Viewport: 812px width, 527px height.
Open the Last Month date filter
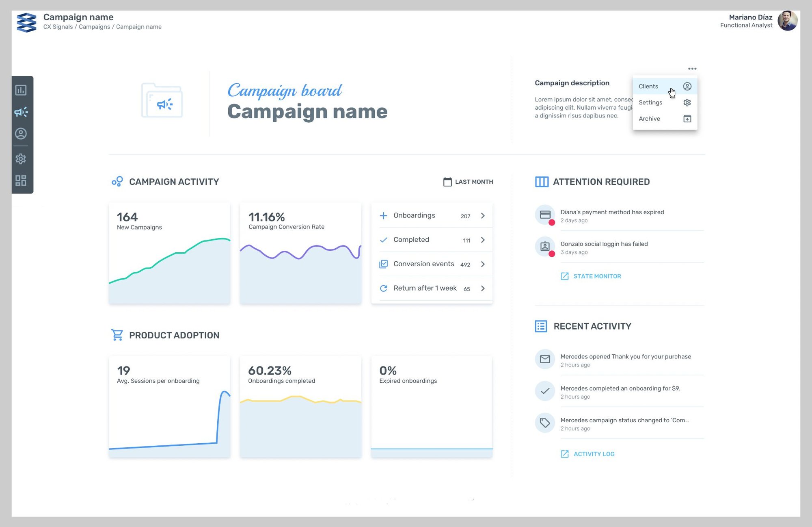click(x=468, y=182)
